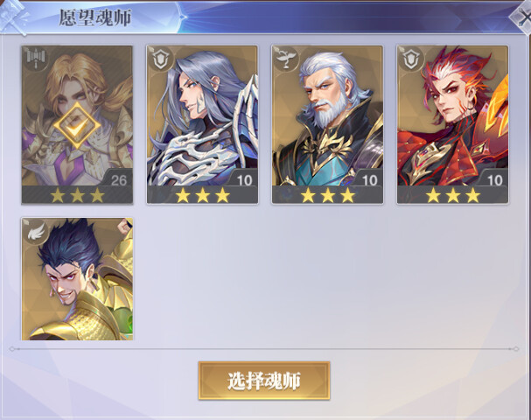Click level 10 badge on red-haired card

[495, 180]
